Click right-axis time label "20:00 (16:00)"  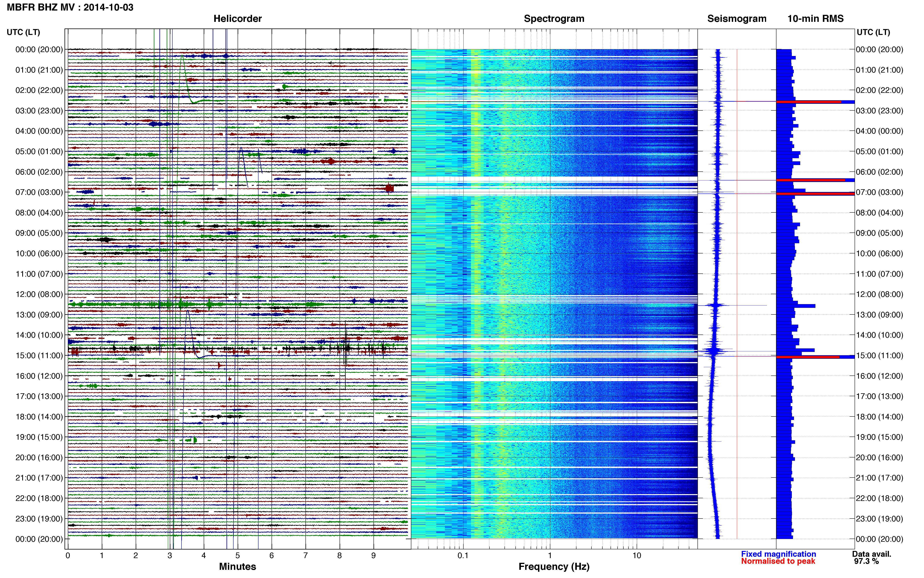click(880, 458)
